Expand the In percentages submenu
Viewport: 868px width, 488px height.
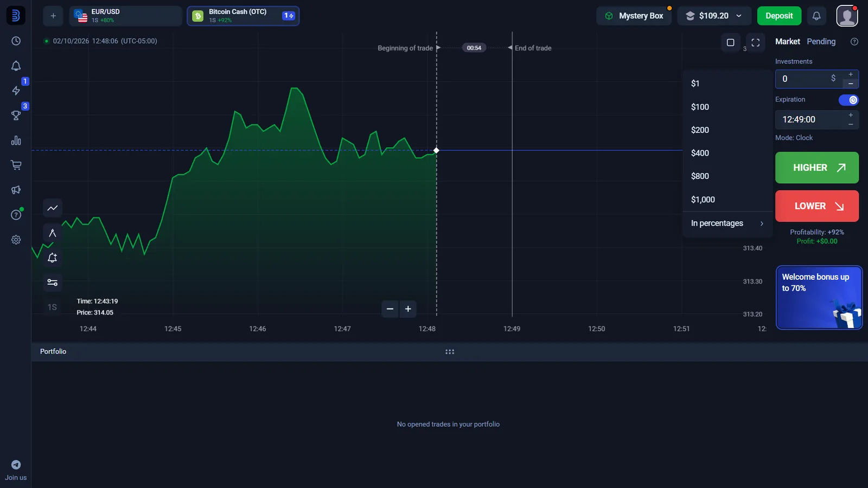727,223
